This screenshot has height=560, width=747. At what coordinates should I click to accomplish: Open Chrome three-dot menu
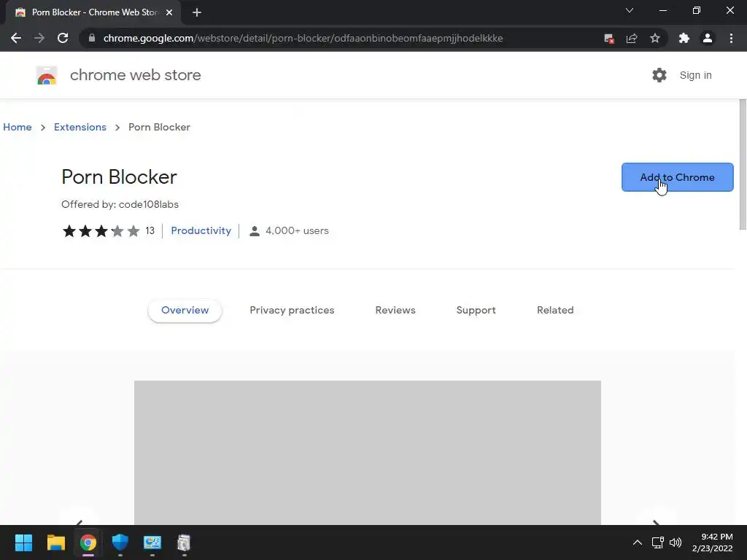731,38
